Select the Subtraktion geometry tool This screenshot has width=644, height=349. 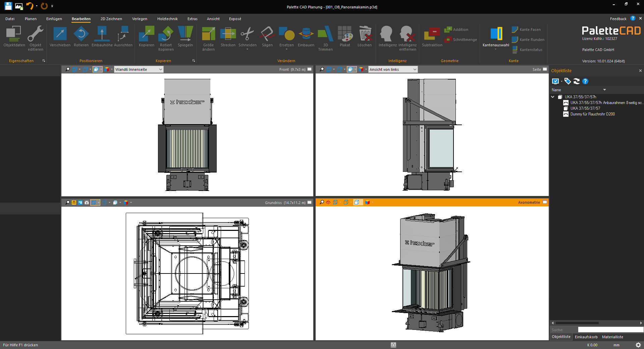click(432, 37)
